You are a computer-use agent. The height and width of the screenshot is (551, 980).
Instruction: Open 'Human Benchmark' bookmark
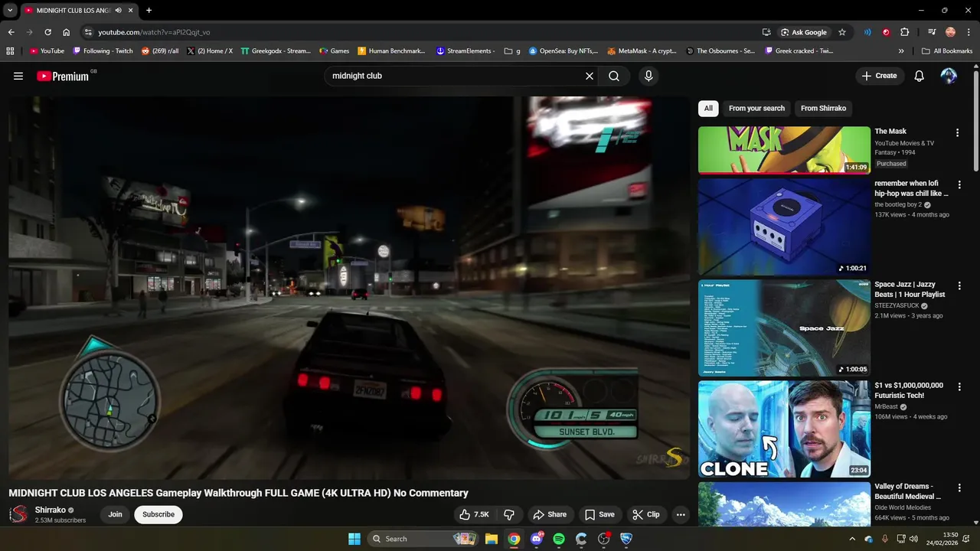pos(391,51)
